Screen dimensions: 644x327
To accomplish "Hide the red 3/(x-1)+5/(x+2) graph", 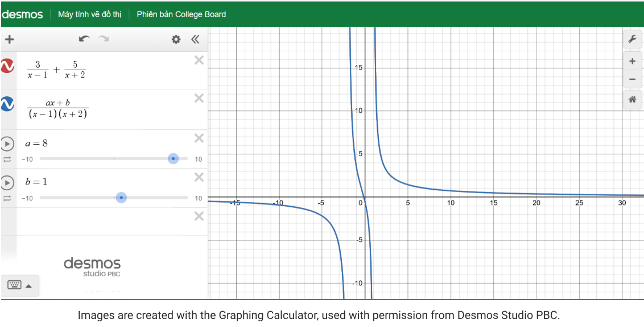I will [8, 66].
